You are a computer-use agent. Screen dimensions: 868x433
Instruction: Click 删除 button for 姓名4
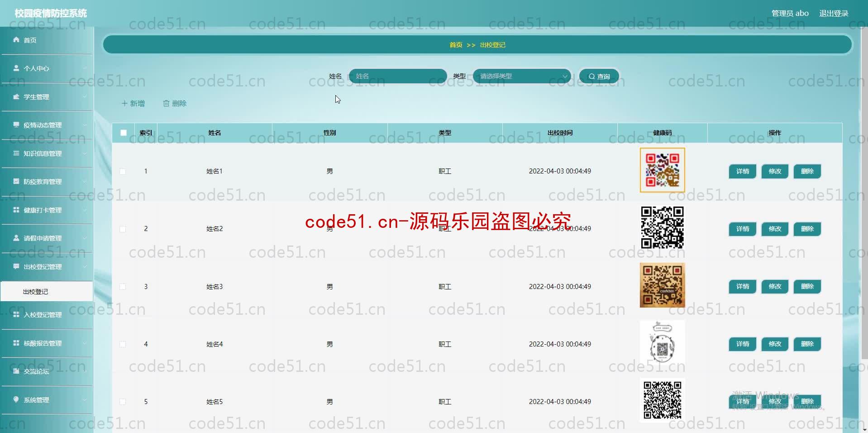(807, 344)
